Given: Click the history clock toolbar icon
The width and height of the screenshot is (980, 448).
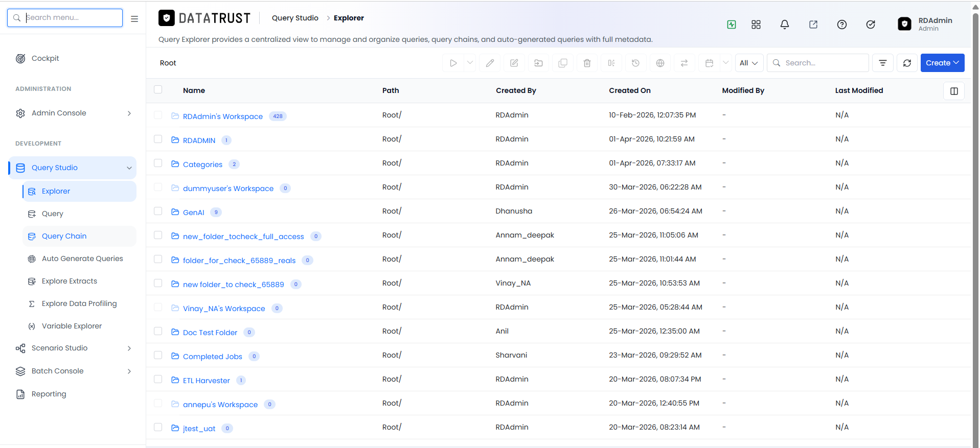Looking at the screenshot, I should point(635,63).
